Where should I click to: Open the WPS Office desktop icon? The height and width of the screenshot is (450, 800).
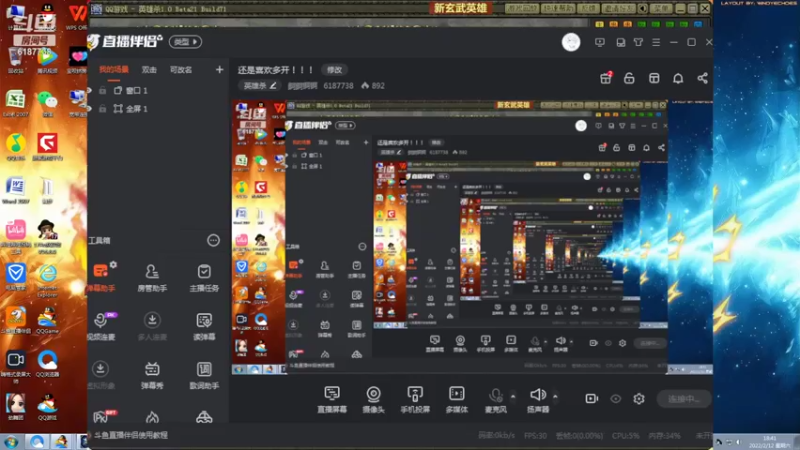[x=77, y=16]
